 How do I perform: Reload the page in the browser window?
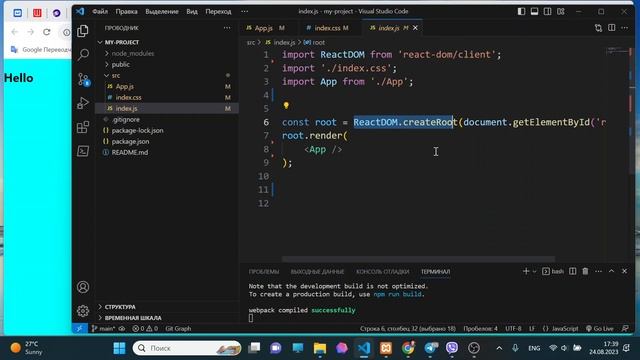tap(47, 31)
